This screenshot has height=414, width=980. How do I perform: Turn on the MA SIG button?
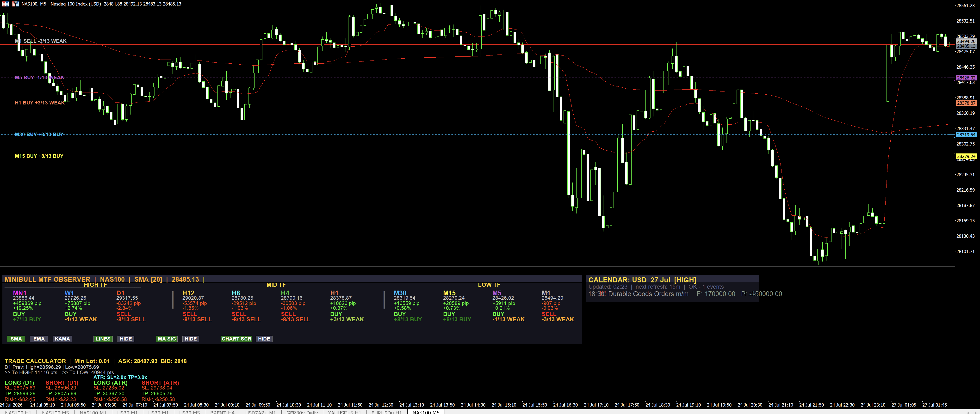(167, 339)
